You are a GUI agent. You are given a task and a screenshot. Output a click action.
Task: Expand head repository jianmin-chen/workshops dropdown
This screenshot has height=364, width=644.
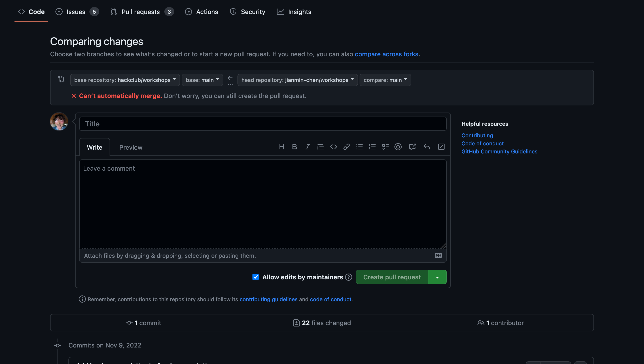(297, 80)
